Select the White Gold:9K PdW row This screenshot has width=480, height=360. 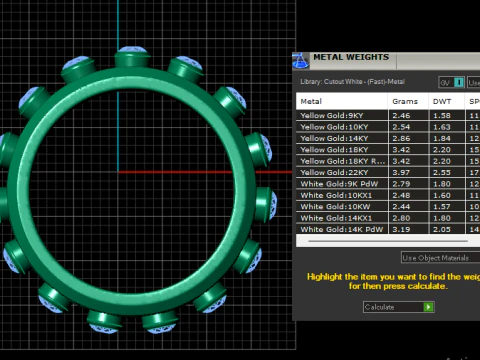[x=388, y=184]
